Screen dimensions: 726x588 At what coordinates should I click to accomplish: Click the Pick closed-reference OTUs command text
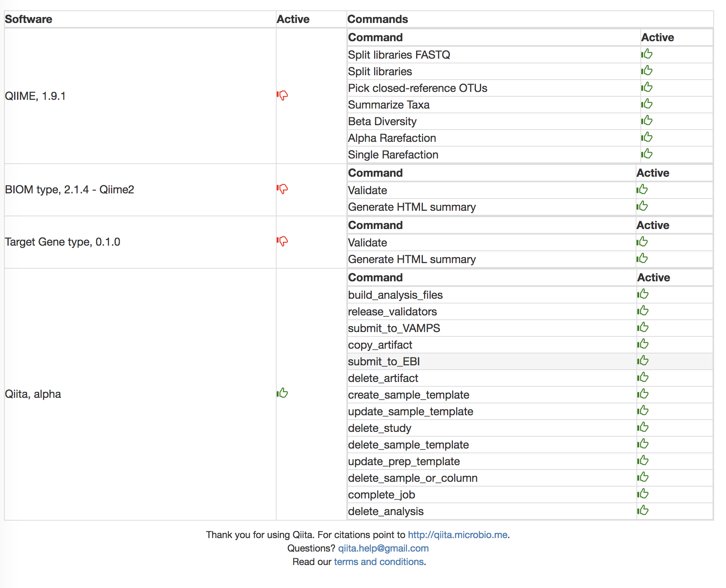(x=418, y=88)
